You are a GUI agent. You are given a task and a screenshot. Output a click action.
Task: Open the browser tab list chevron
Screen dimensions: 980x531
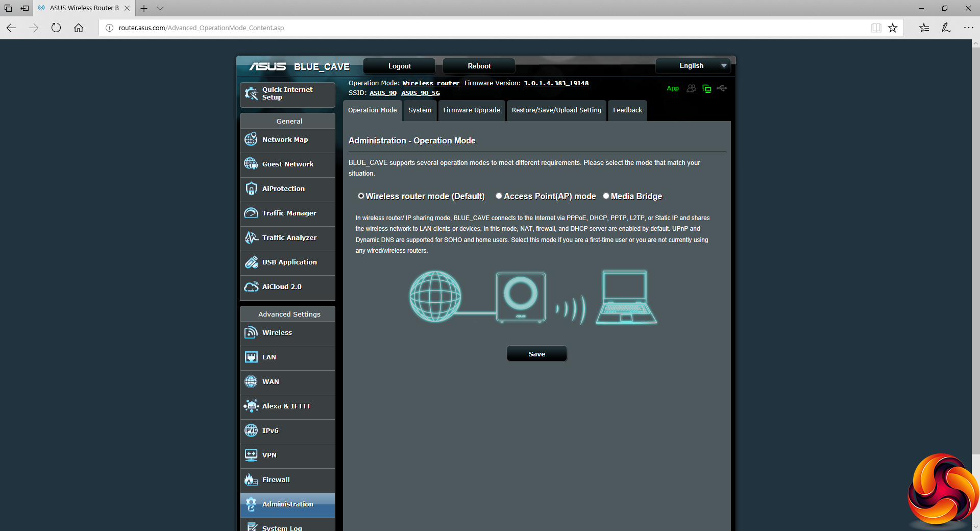click(x=160, y=8)
